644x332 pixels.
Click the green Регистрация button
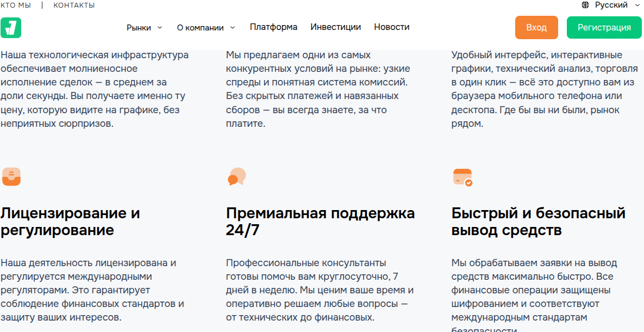pos(604,28)
